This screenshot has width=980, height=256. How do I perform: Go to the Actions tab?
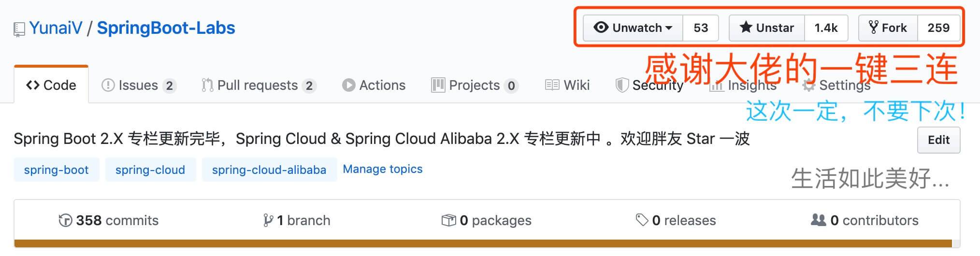[374, 85]
